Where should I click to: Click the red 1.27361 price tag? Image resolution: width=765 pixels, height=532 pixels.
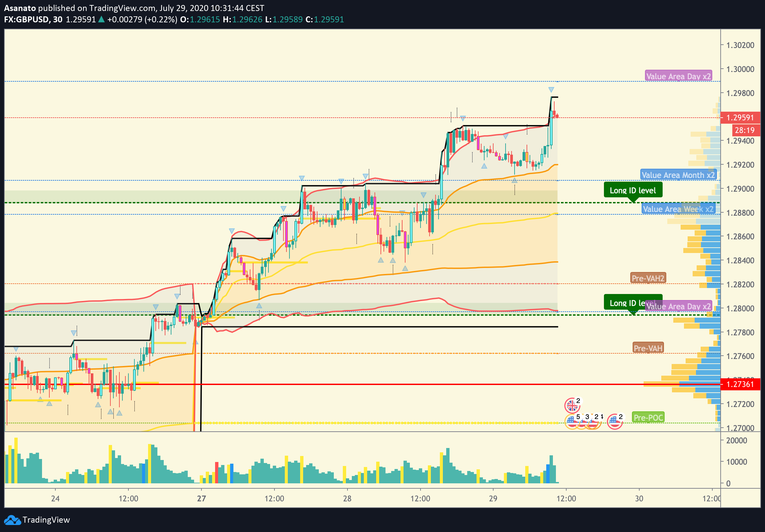(x=741, y=384)
